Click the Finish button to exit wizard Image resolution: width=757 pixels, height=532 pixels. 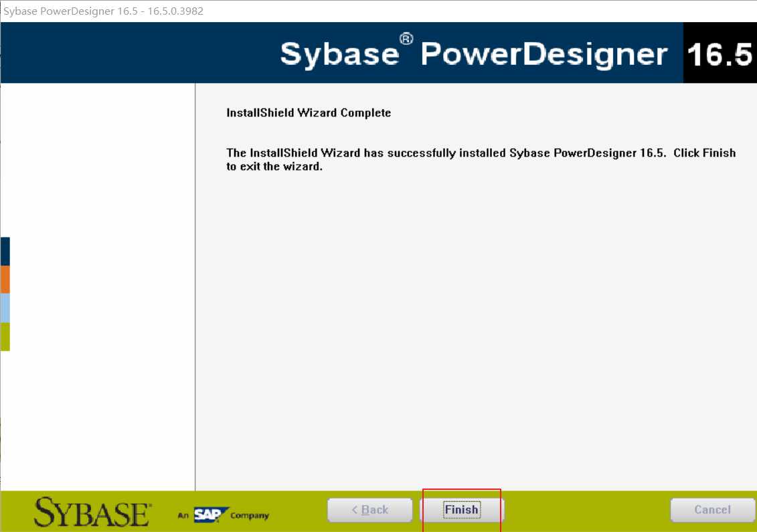tap(462, 511)
